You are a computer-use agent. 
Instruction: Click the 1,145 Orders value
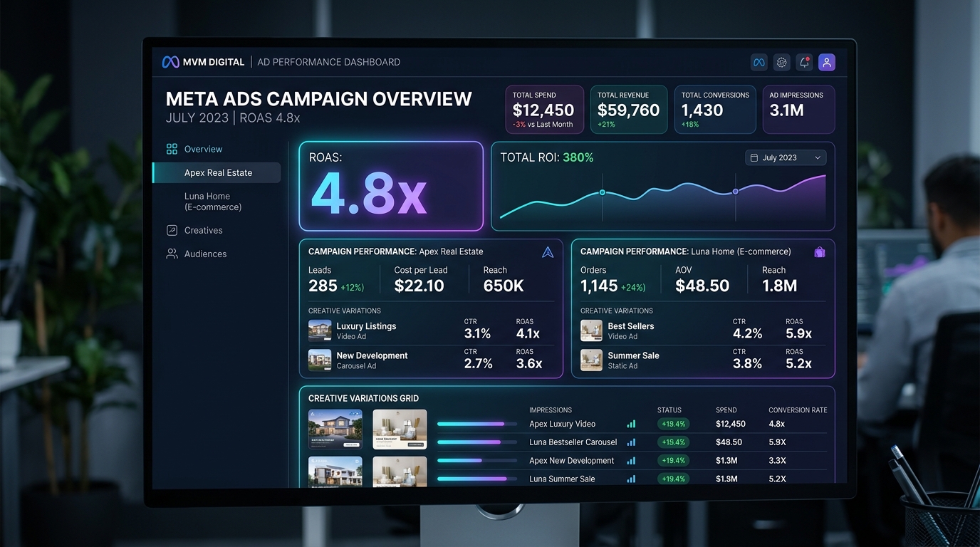[x=598, y=286]
